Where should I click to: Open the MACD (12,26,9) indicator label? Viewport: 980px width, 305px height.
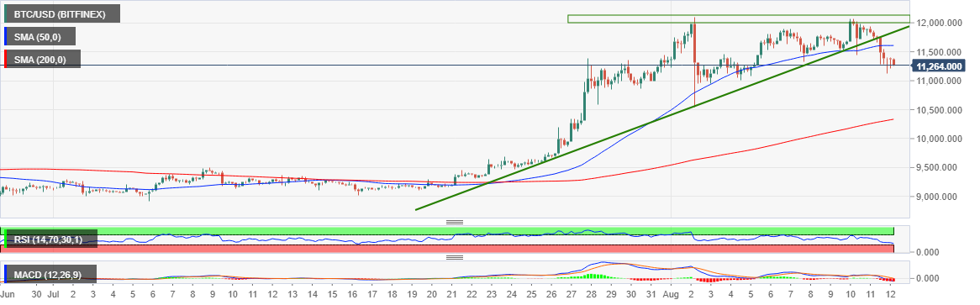point(50,274)
